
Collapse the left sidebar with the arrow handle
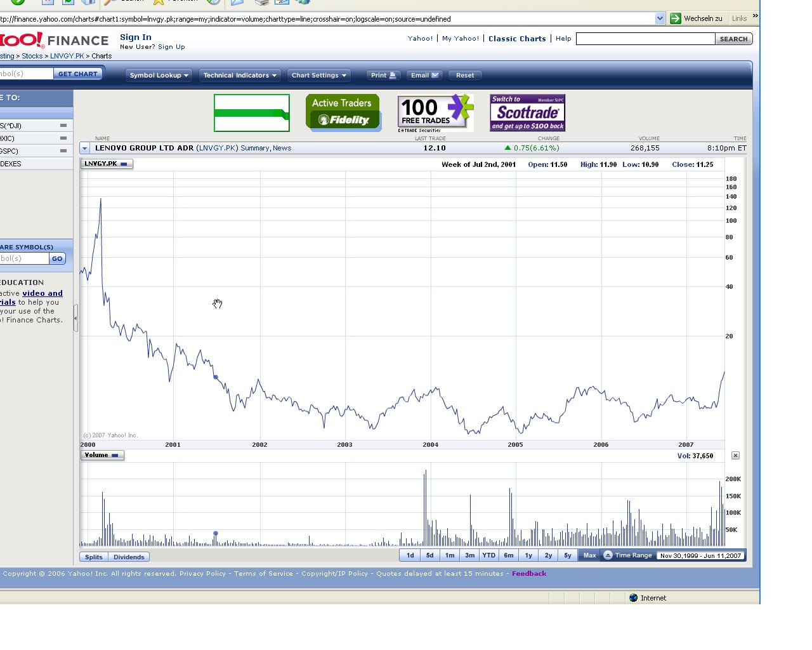tap(75, 318)
